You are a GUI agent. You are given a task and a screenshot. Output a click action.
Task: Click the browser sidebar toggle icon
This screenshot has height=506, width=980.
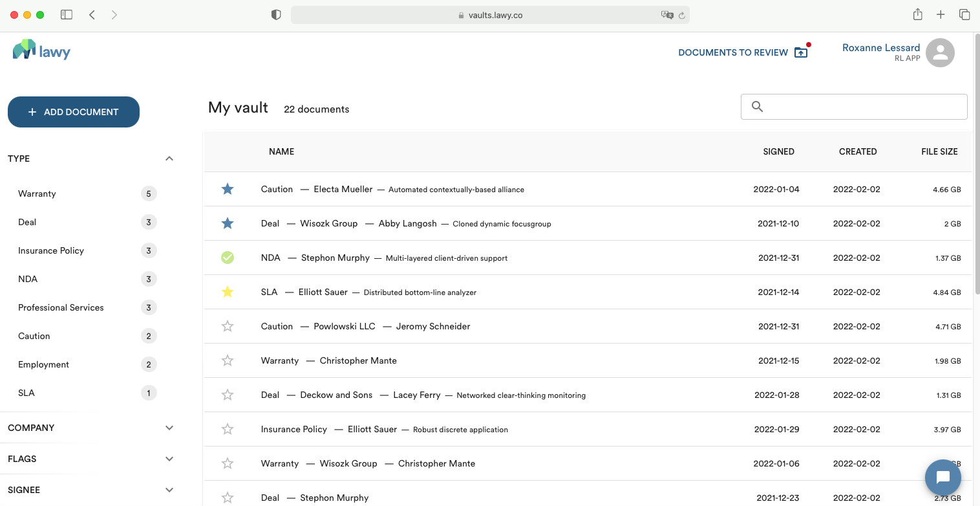coord(67,15)
